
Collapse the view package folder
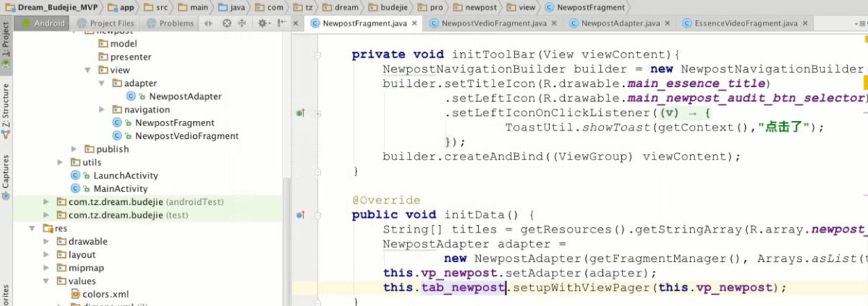pos(87,70)
